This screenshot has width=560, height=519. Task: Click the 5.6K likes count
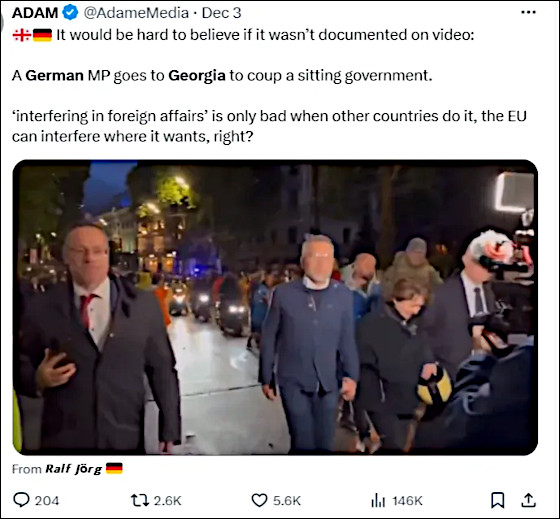point(287,501)
